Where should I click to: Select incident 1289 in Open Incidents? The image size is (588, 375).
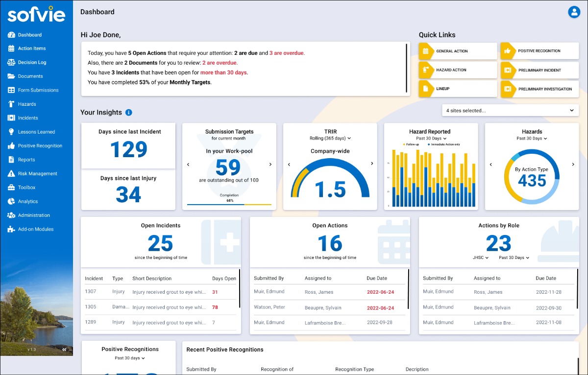(x=160, y=323)
